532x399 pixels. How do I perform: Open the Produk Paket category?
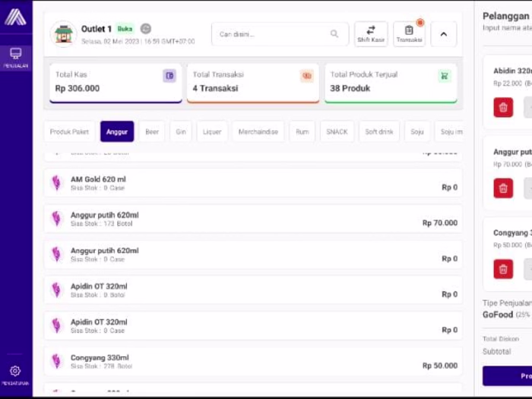[x=69, y=131]
